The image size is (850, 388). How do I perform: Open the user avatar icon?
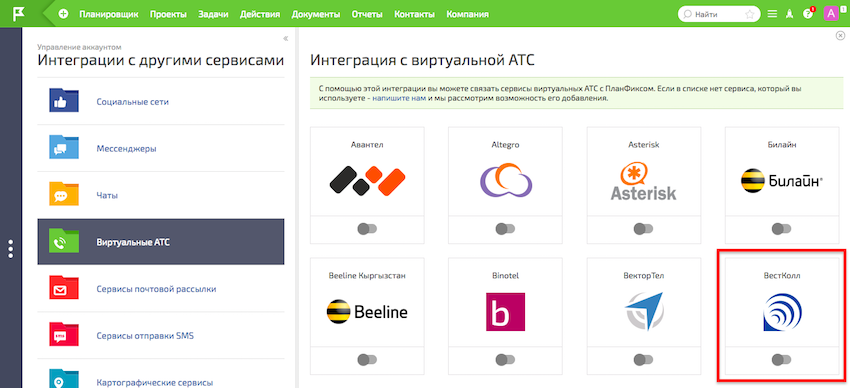pyautogui.click(x=830, y=14)
